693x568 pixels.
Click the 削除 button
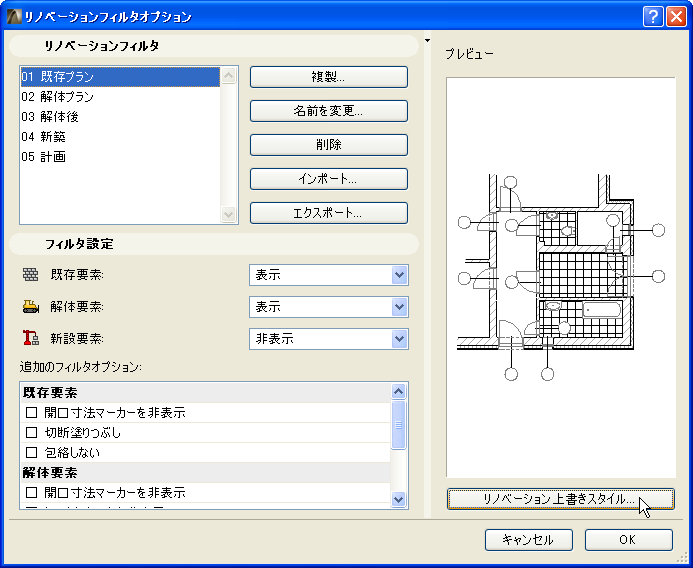coord(329,145)
